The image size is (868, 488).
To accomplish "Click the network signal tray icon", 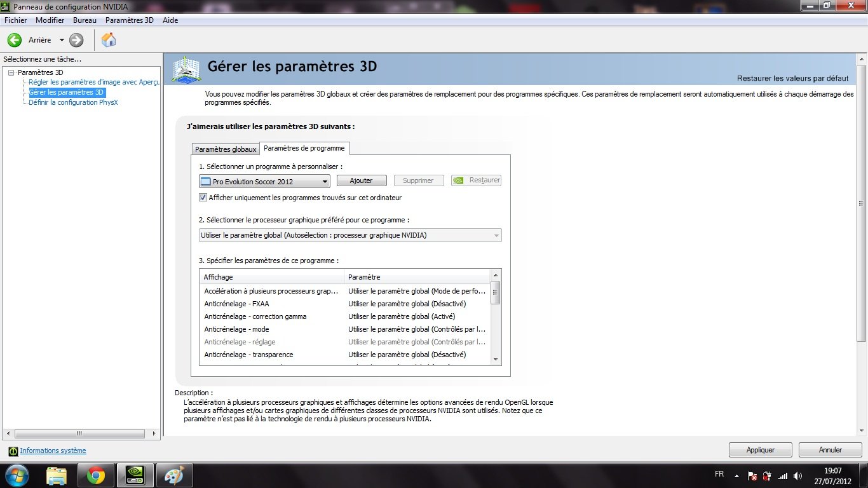I will (783, 475).
